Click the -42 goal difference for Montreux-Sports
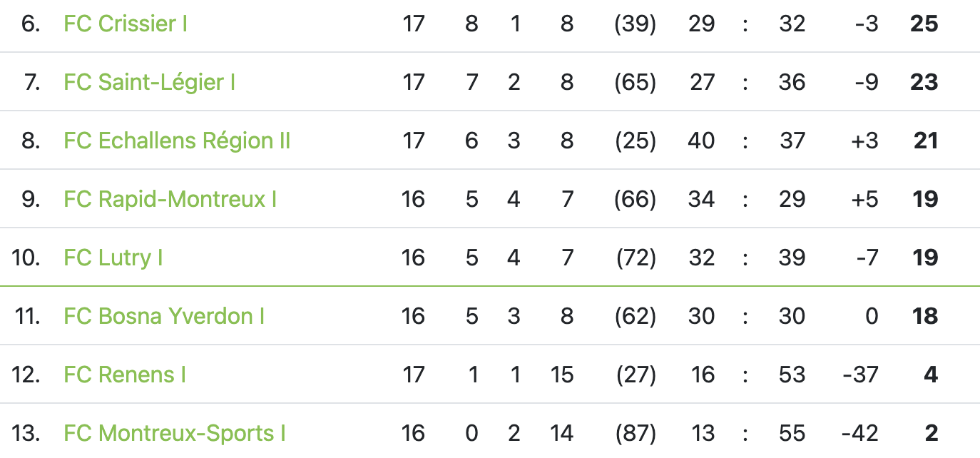 [859, 433]
